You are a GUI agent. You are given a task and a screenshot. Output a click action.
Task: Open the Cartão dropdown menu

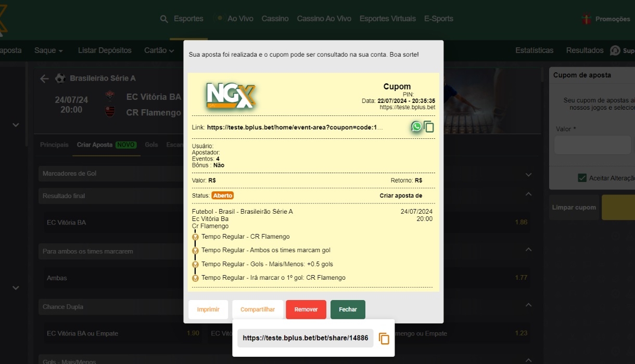(x=159, y=50)
